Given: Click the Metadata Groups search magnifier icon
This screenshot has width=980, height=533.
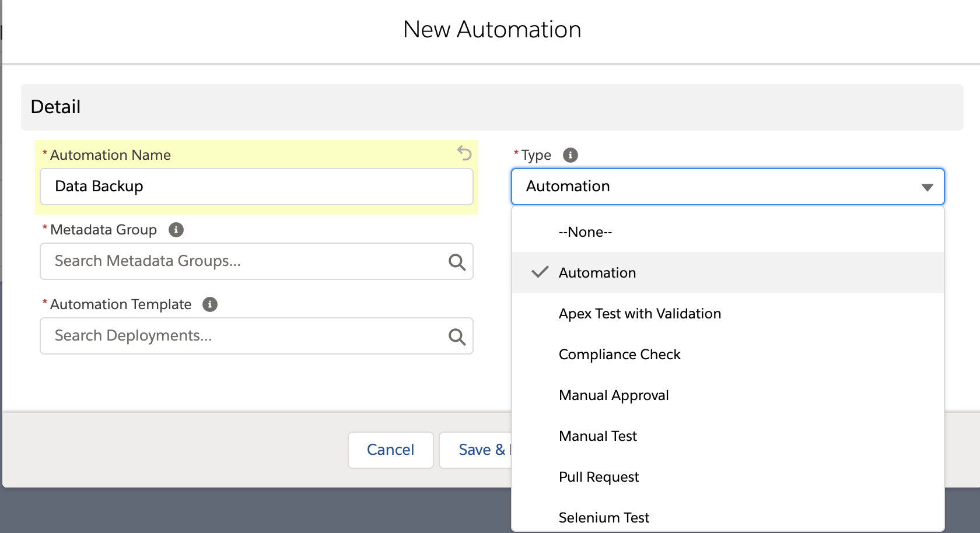Looking at the screenshot, I should (457, 262).
